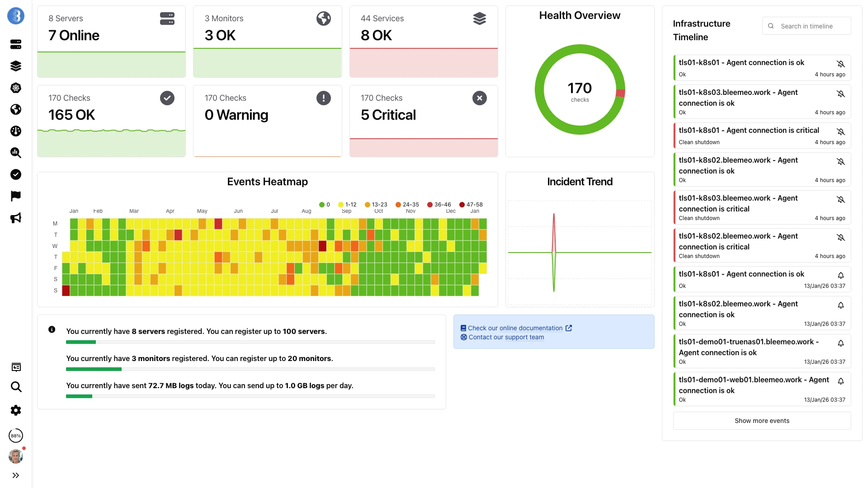Unmute the tls01-k8s01 agent ok event
The height and width of the screenshot is (488, 868).
point(841,64)
